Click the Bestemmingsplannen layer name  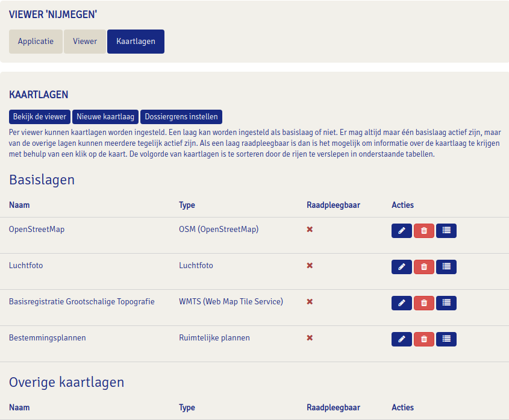[47, 338]
